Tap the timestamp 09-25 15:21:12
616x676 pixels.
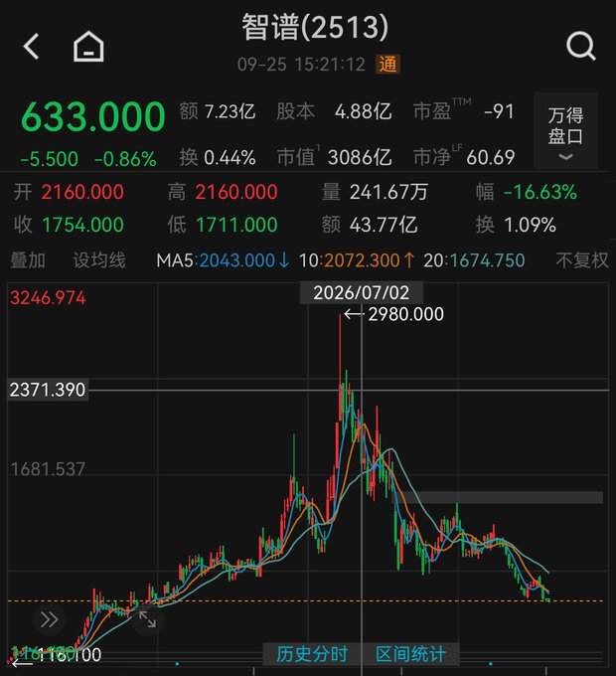coord(301,65)
